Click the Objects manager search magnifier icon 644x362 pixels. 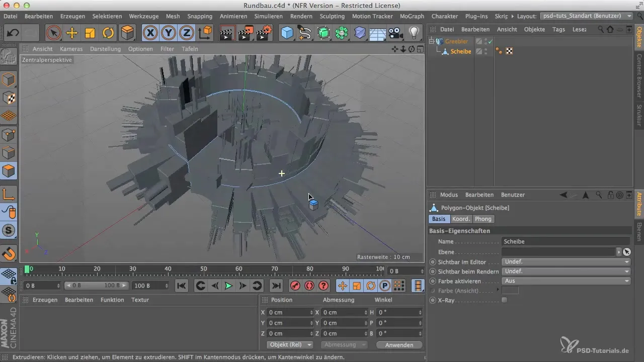(601, 29)
